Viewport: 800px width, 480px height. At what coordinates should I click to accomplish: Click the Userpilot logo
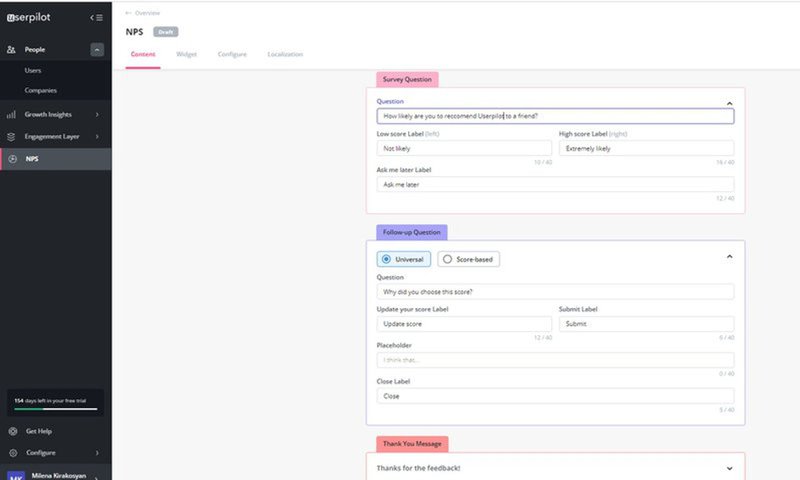pyautogui.click(x=29, y=17)
